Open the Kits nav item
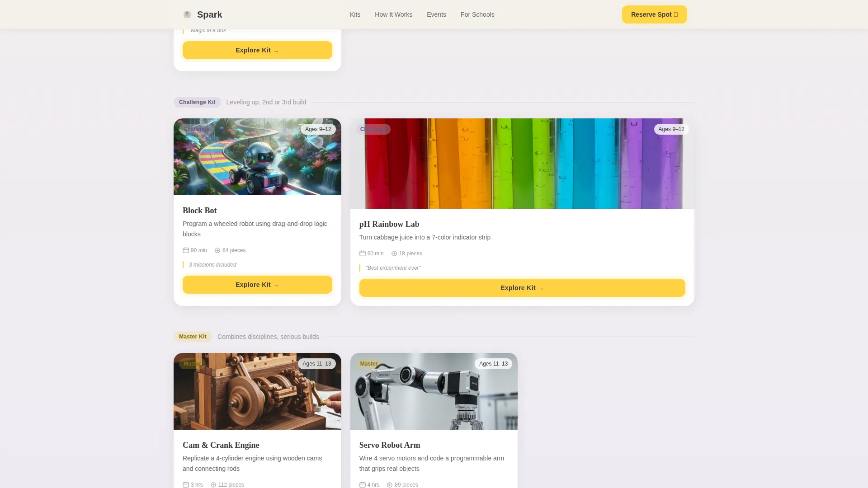This screenshot has height=488, width=868. coord(355,14)
